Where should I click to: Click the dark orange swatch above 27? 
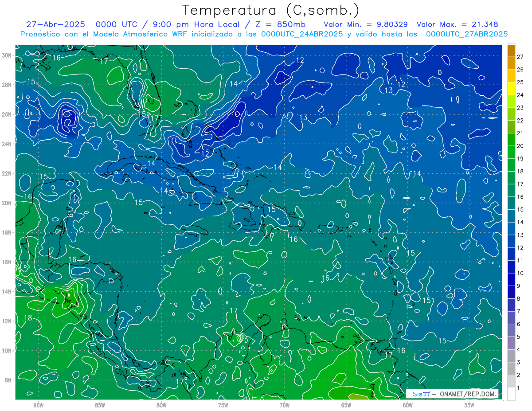point(511,50)
